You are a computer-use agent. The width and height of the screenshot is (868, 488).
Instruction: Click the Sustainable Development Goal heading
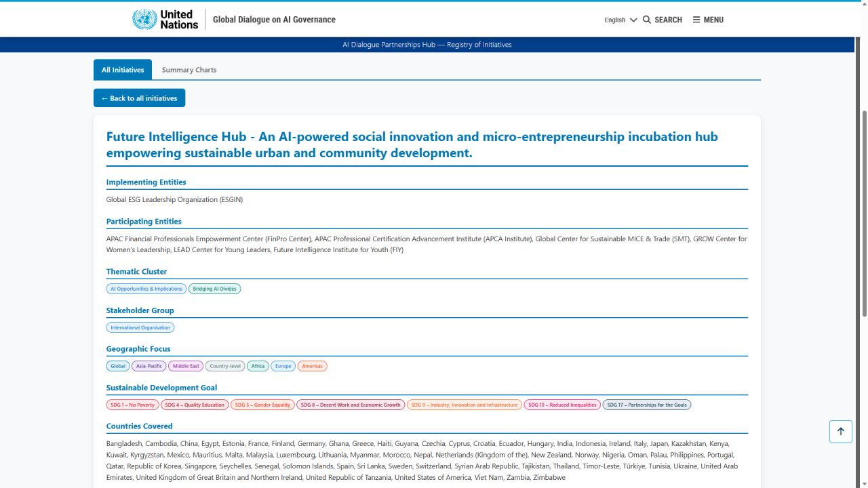161,388
